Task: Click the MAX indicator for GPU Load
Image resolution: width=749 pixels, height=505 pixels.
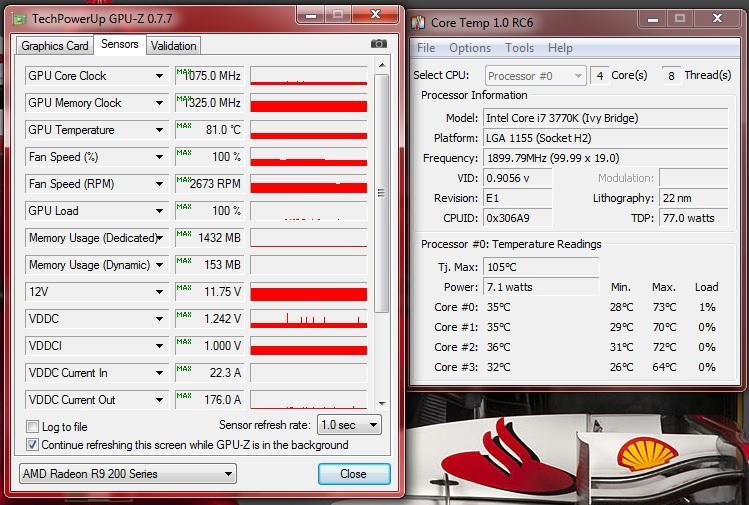Action: [x=183, y=206]
